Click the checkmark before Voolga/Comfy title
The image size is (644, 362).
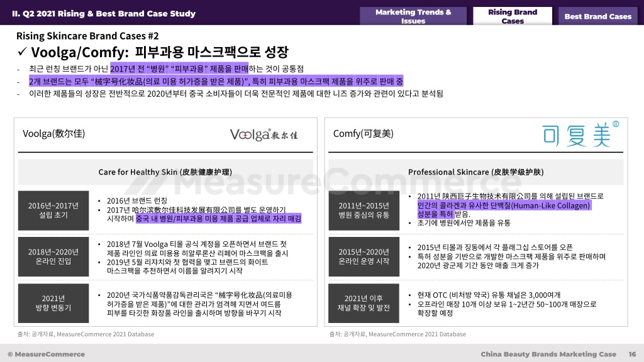pos(23,52)
